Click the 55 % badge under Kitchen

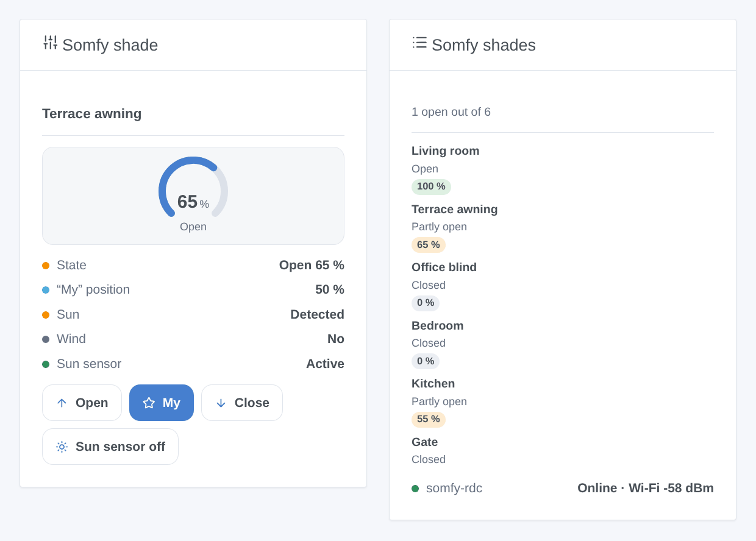pyautogui.click(x=429, y=419)
